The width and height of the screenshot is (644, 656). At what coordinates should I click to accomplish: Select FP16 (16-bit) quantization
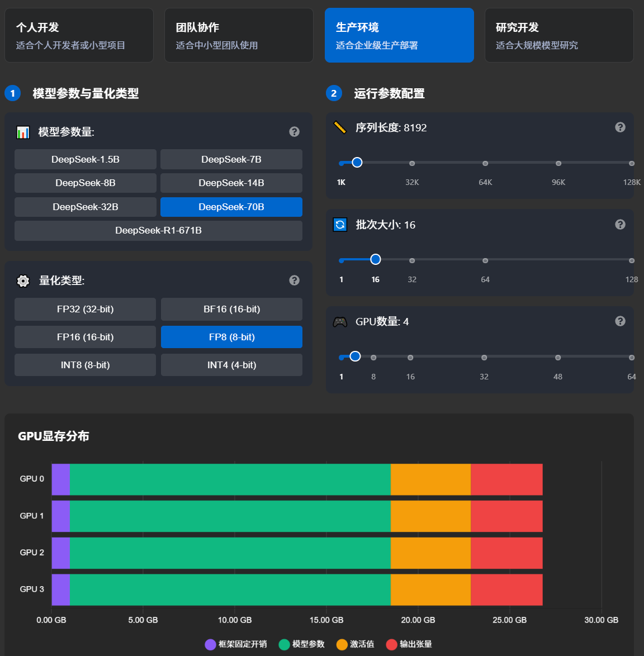[86, 337]
